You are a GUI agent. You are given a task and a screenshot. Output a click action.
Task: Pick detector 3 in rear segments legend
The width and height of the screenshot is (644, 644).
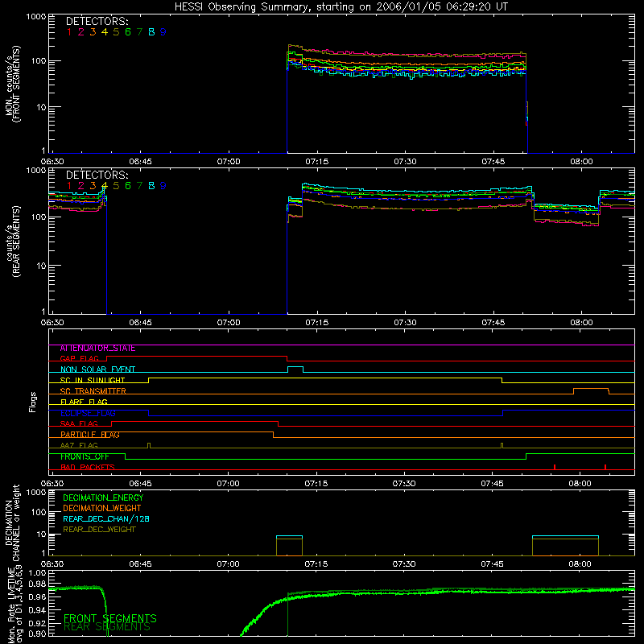click(x=93, y=186)
